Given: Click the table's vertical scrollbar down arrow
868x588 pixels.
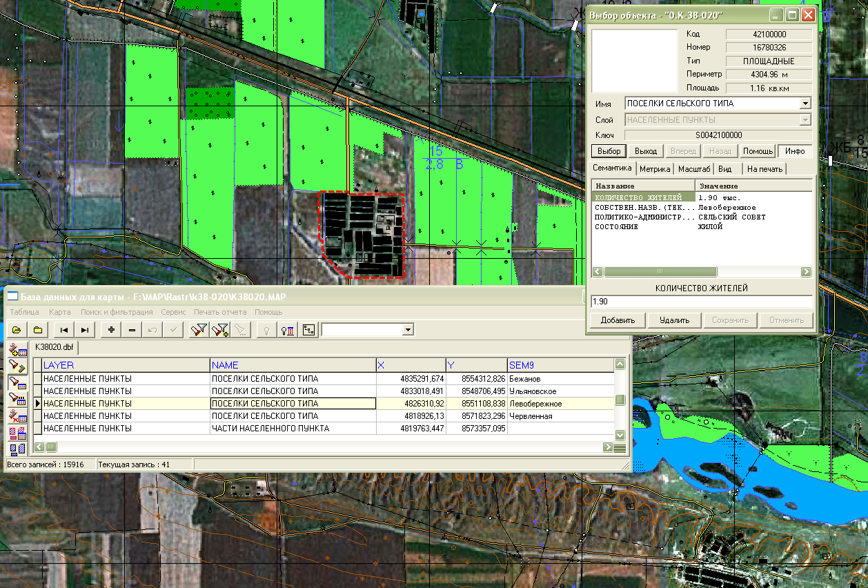Looking at the screenshot, I should [620, 435].
